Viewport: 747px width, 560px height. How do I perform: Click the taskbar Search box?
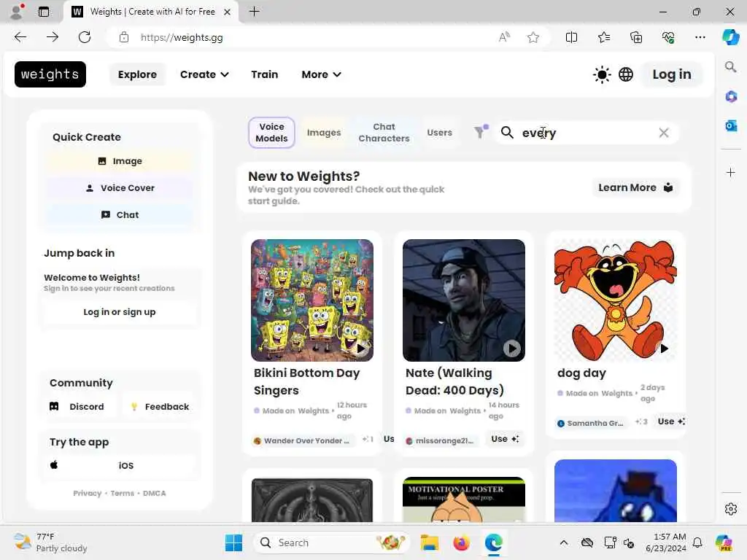[332, 542]
